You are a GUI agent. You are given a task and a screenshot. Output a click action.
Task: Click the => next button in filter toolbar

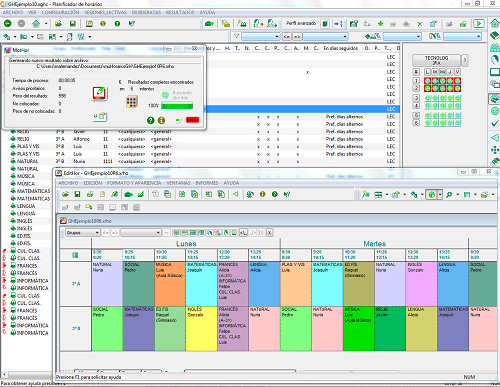point(297,36)
